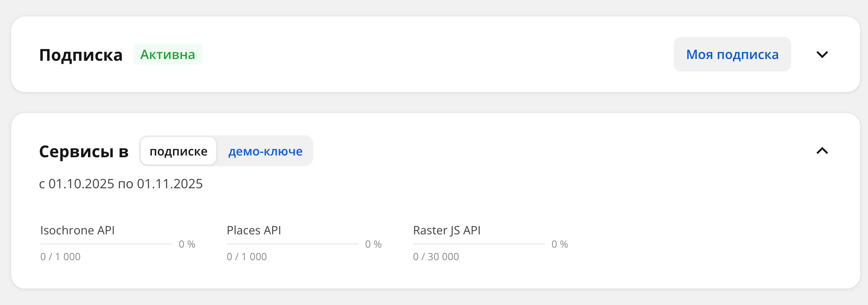Click the subscription period dates text

tap(121, 184)
